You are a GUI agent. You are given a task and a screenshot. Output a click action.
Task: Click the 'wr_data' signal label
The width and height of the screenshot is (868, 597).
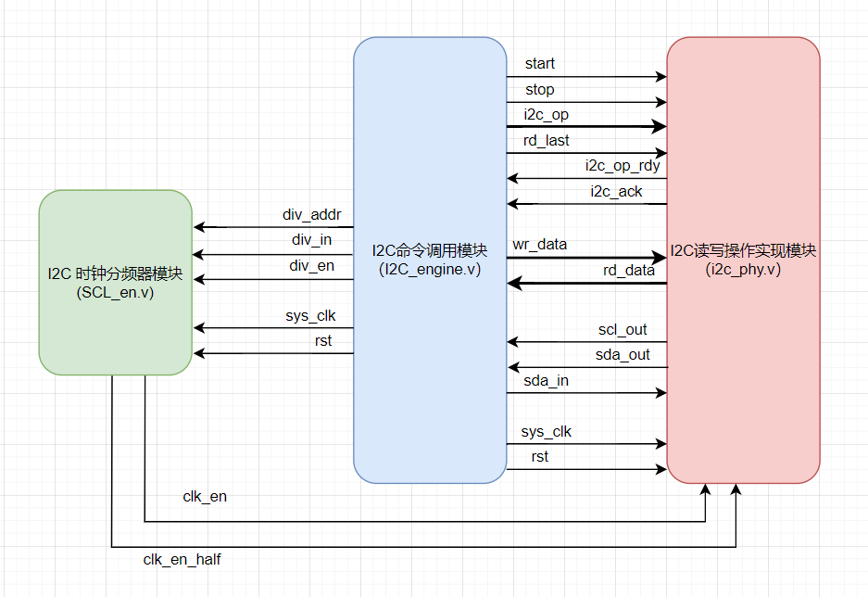pyautogui.click(x=540, y=244)
